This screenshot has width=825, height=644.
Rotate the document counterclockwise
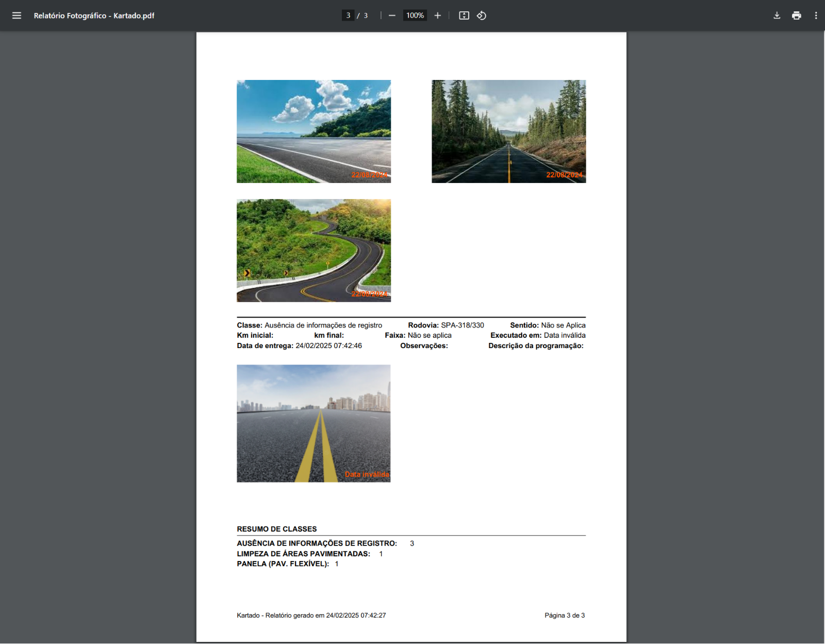(x=482, y=15)
